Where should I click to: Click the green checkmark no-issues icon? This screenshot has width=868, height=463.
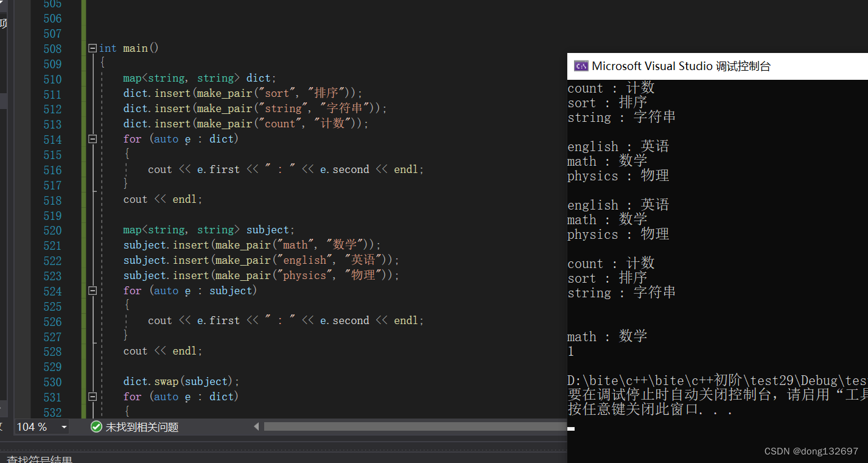coord(96,427)
